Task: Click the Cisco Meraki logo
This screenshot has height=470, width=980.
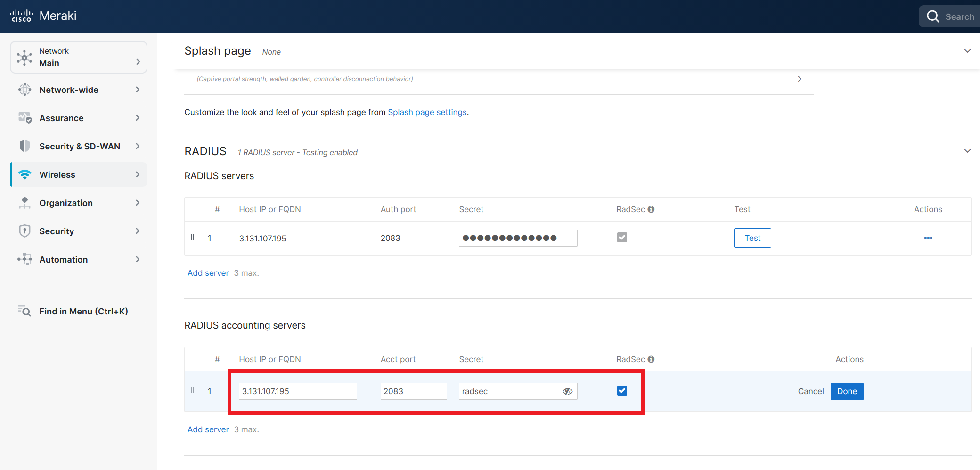Action: coord(43,16)
